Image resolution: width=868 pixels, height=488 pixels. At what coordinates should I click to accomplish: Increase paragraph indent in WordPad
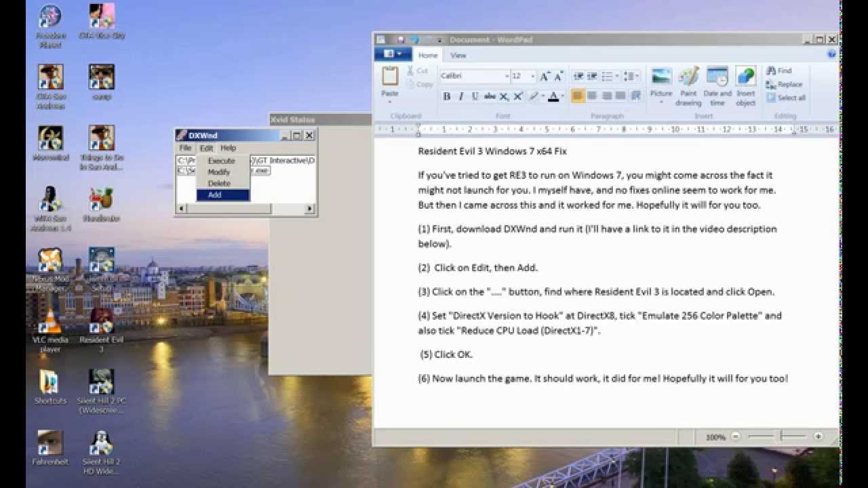pos(593,77)
